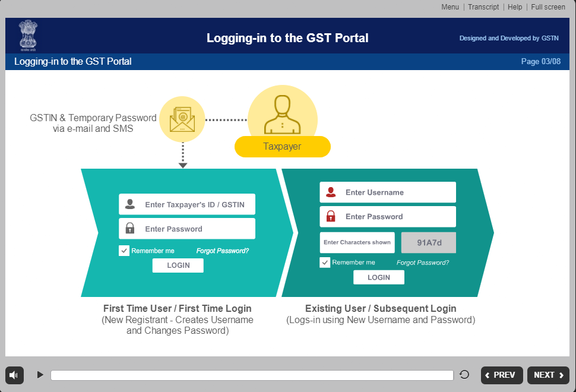The width and height of the screenshot is (576, 392).
Task: Click the red user icon beside Username
Action: click(331, 192)
